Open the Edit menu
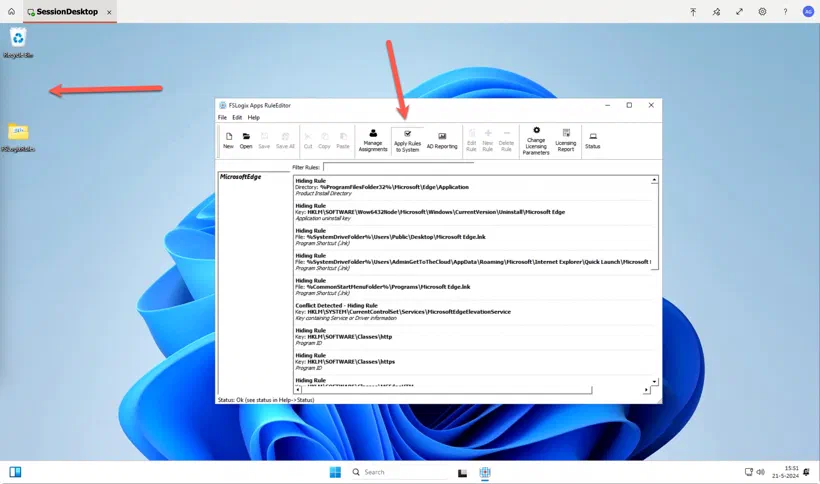The width and height of the screenshot is (820, 484). [237, 118]
